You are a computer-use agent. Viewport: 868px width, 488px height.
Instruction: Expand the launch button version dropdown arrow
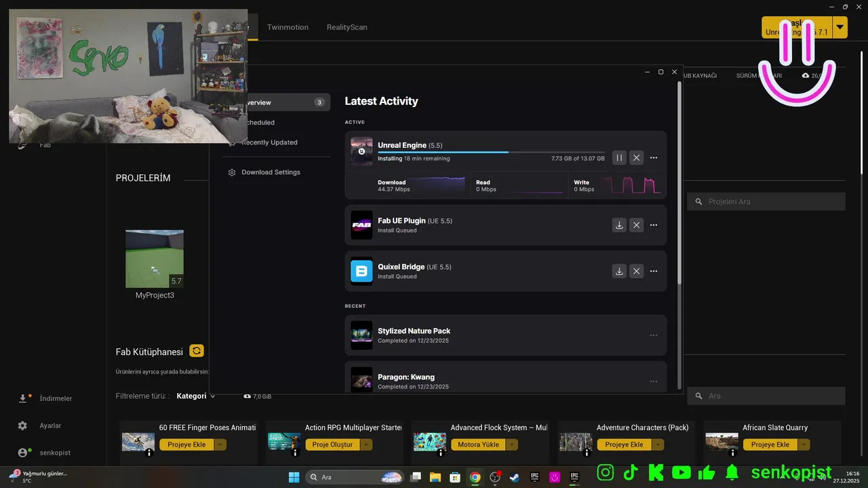tap(840, 27)
